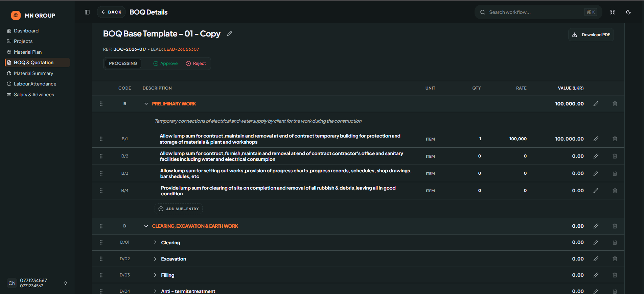The image size is (644, 294).
Task: Click the Search workflow field
Action: click(x=538, y=12)
